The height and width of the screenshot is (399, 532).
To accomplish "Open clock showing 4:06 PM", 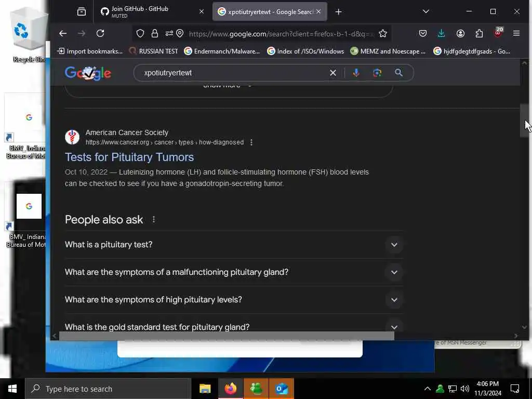I will 487,389.
